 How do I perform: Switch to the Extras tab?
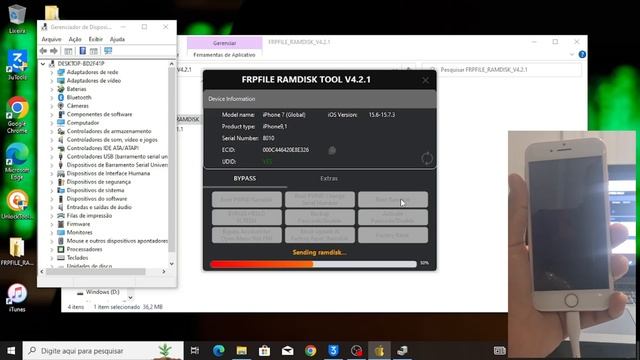[329, 179]
